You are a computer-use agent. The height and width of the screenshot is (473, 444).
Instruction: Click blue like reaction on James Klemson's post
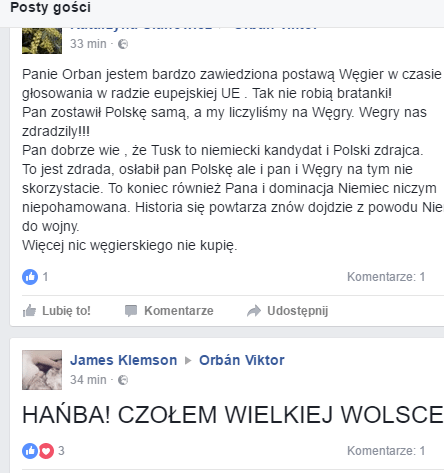pyautogui.click(x=29, y=451)
